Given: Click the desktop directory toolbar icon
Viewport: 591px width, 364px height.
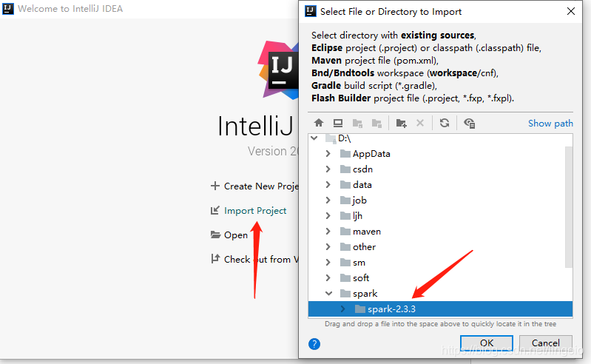Looking at the screenshot, I should point(338,123).
